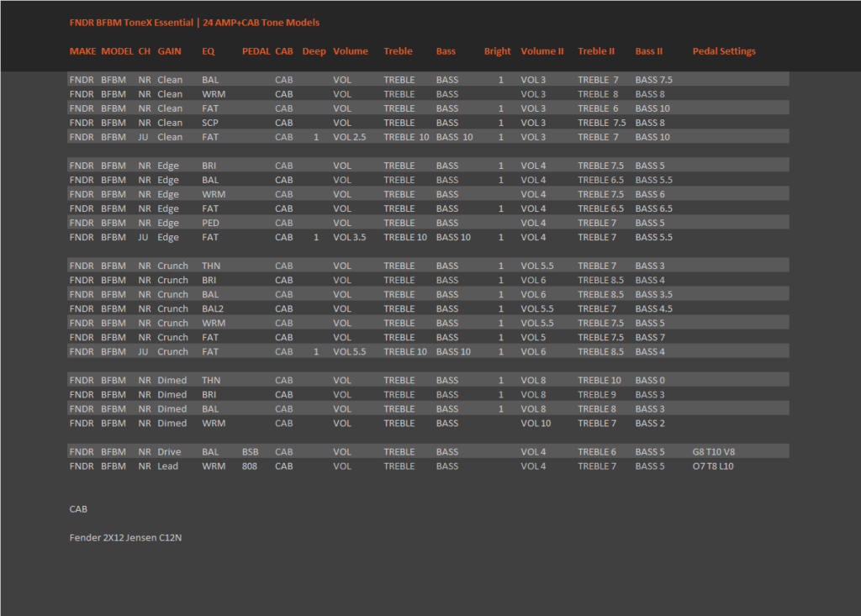Select VOL 10 in Dimed WRM row
The image size is (861, 616).
[536, 424]
